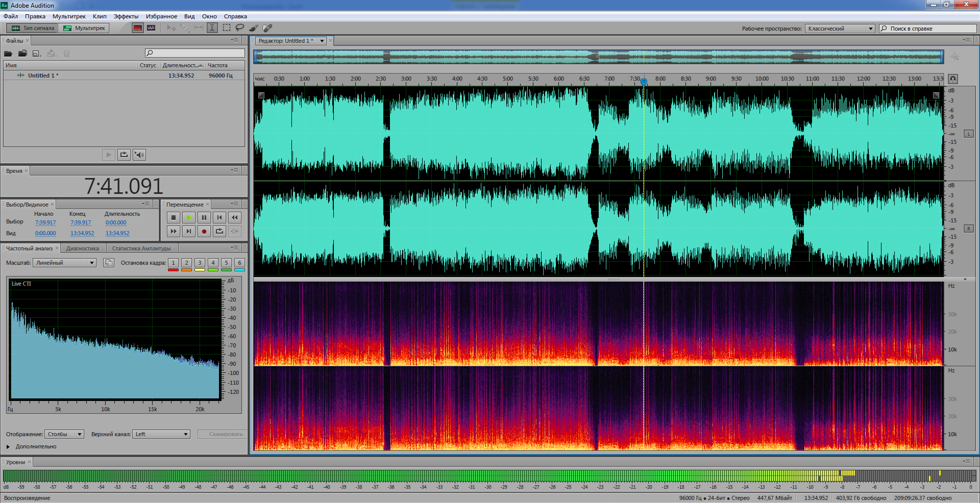Click the blue playhead marker on timeline
980x503 pixels.
(x=644, y=81)
